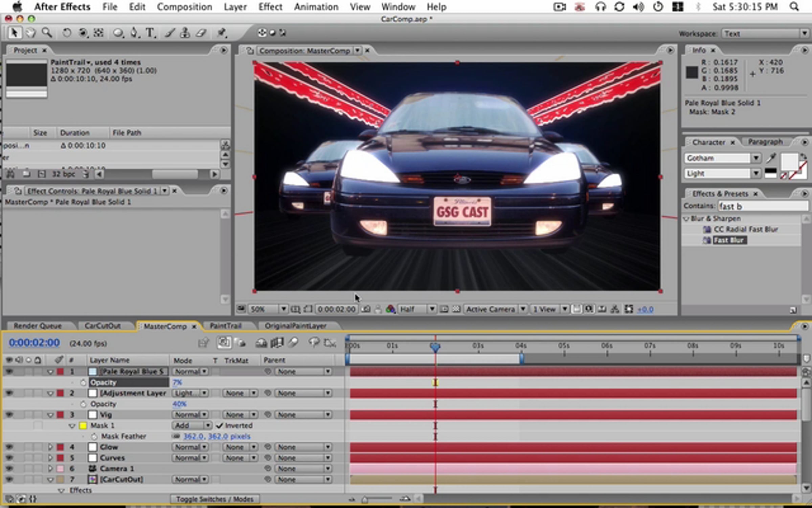
Task: Enable Motion Blur in timeline toolbar
Action: [x=294, y=343]
